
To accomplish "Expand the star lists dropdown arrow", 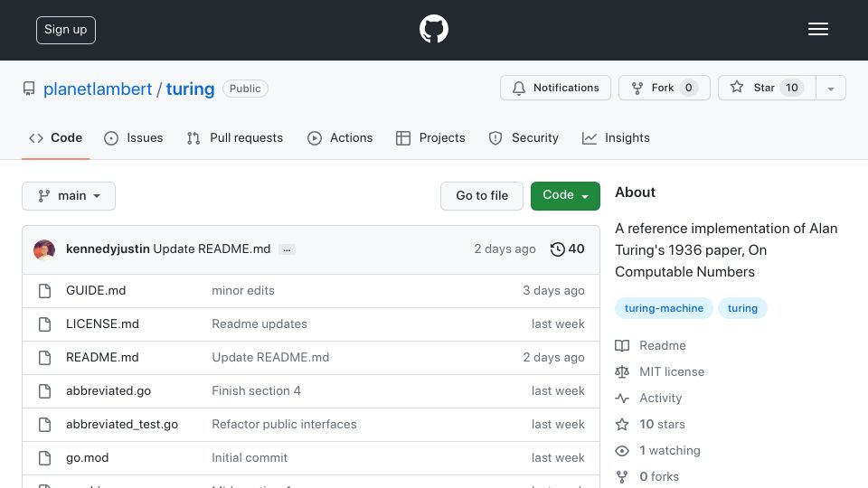I will (830, 89).
